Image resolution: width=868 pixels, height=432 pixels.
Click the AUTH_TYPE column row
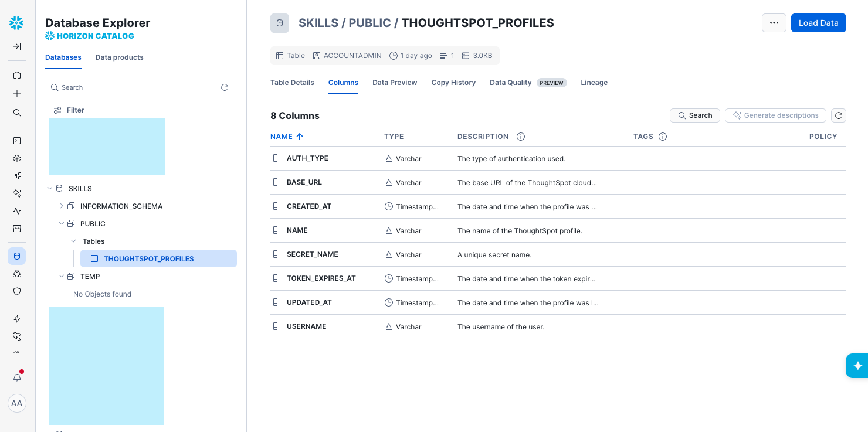pos(558,158)
